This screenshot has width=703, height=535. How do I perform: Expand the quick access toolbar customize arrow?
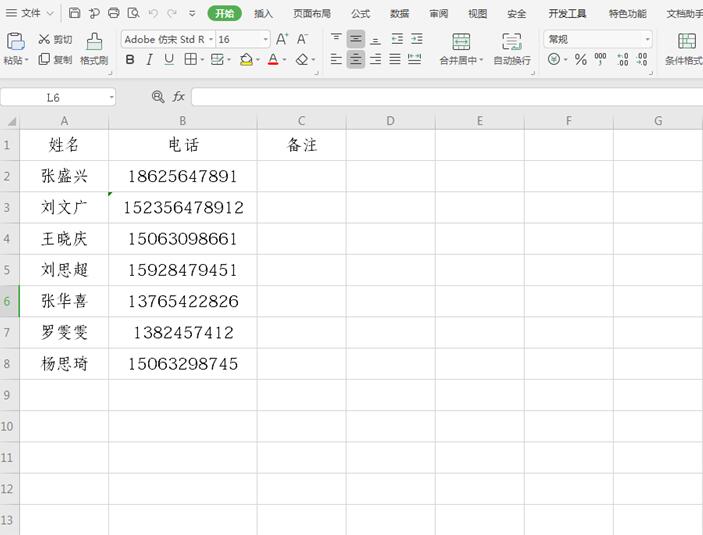click(192, 13)
